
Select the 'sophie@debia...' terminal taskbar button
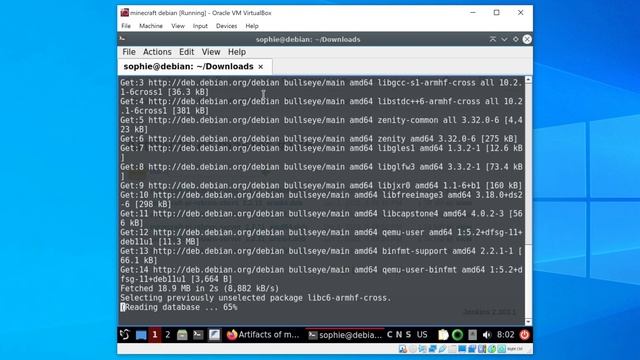(345, 335)
